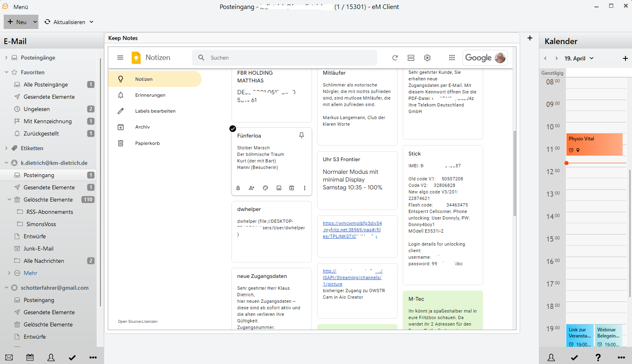Collapse the Gelöschte Elemente folder
Image resolution: width=632 pixels, height=364 pixels.
9,200
